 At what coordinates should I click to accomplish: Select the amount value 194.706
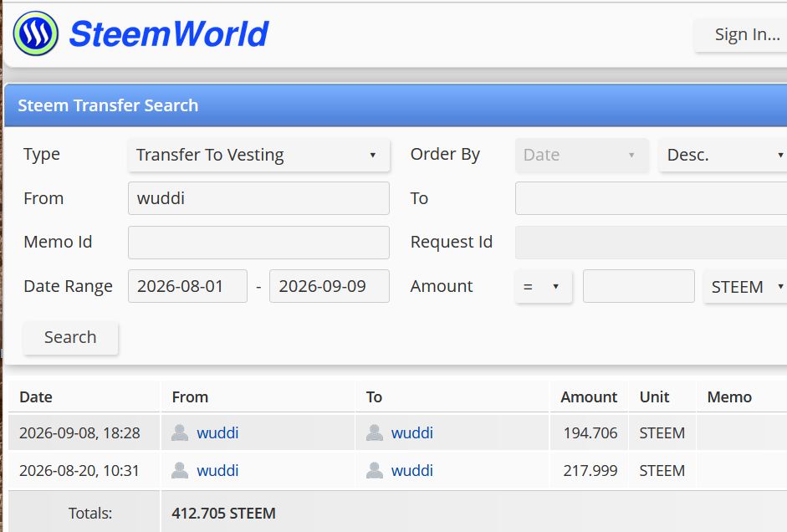590,432
